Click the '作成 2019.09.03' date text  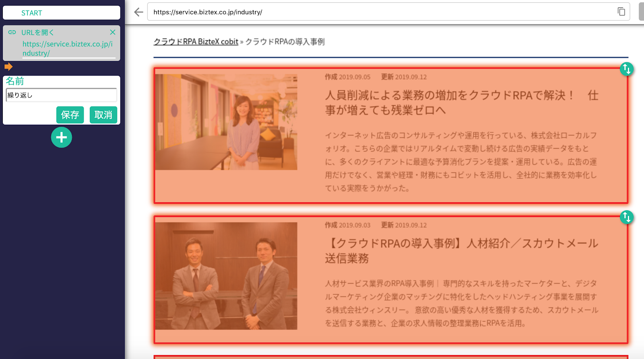click(348, 226)
